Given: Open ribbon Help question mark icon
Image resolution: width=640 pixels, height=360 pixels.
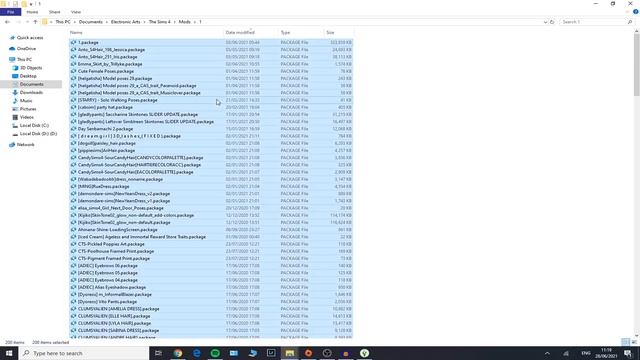Looking at the screenshot, I should click(x=636, y=12).
